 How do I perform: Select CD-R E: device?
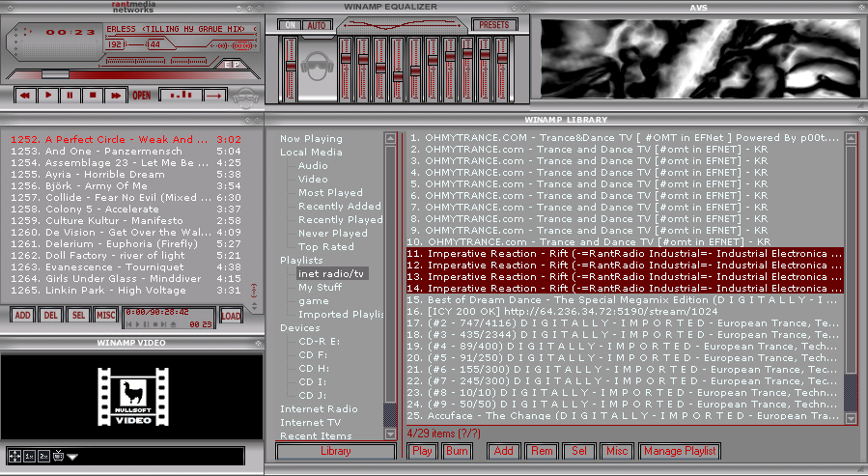[320, 342]
